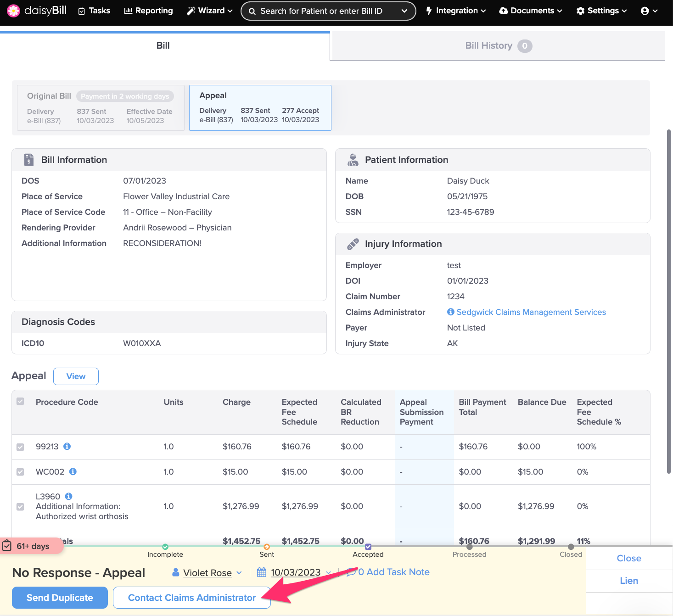Click the daisyBill flower logo
The height and width of the screenshot is (616, 673).
pyautogui.click(x=14, y=11)
